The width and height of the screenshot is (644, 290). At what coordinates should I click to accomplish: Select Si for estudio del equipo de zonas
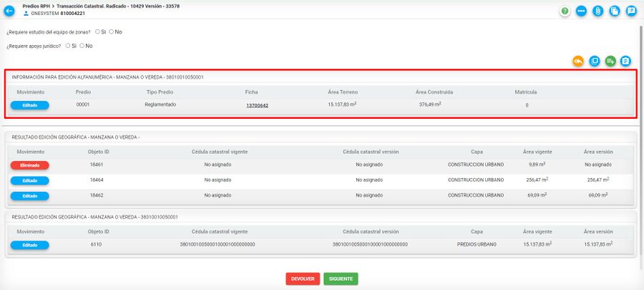point(97,32)
